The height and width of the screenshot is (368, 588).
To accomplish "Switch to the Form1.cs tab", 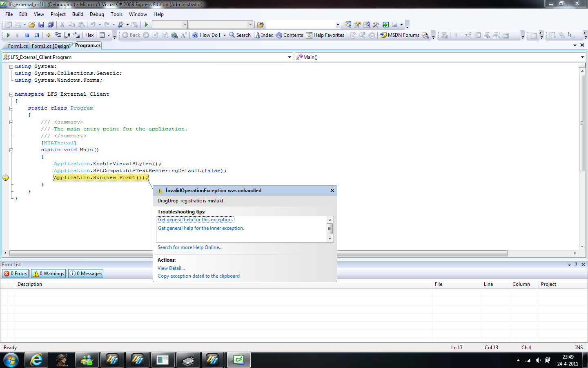I will (x=18, y=46).
